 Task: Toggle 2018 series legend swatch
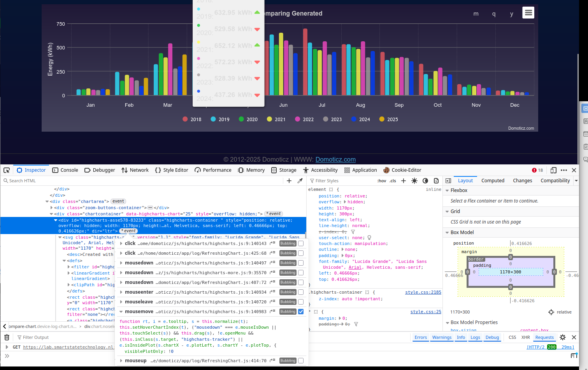(x=185, y=119)
